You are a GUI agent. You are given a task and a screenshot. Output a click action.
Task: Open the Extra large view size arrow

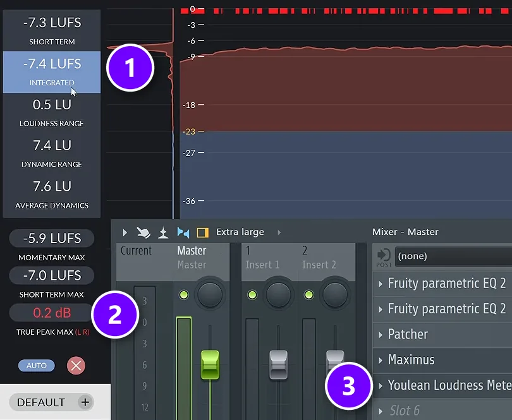pyautogui.click(x=279, y=232)
